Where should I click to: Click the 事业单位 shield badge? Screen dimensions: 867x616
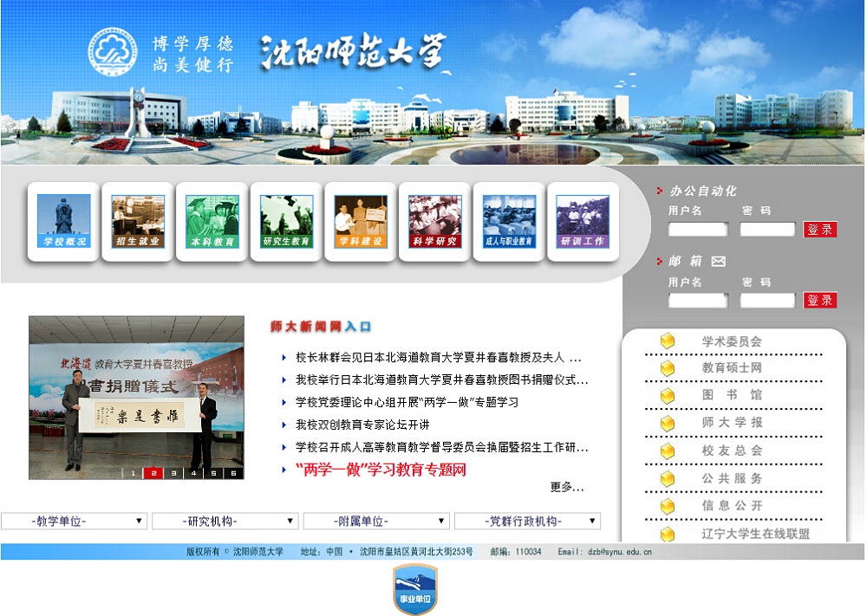tap(415, 589)
